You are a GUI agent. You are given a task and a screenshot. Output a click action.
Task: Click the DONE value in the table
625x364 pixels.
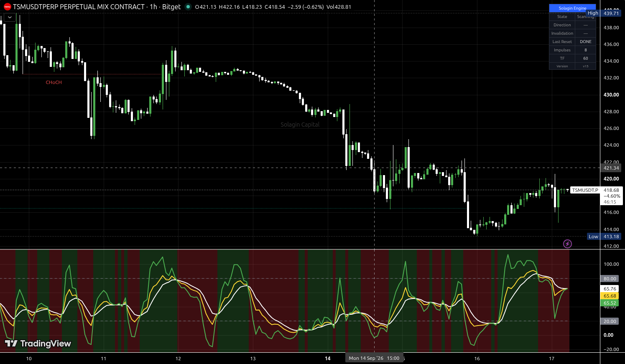click(x=586, y=42)
